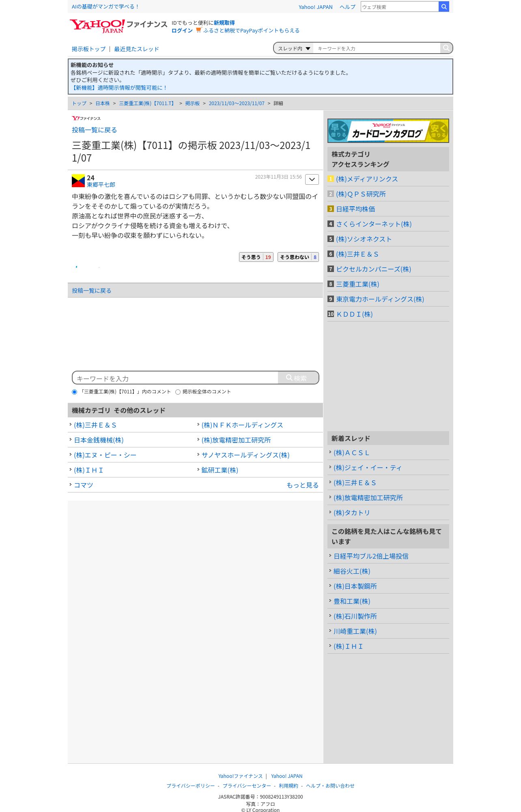Click the 検索 button below the post

tap(298, 378)
